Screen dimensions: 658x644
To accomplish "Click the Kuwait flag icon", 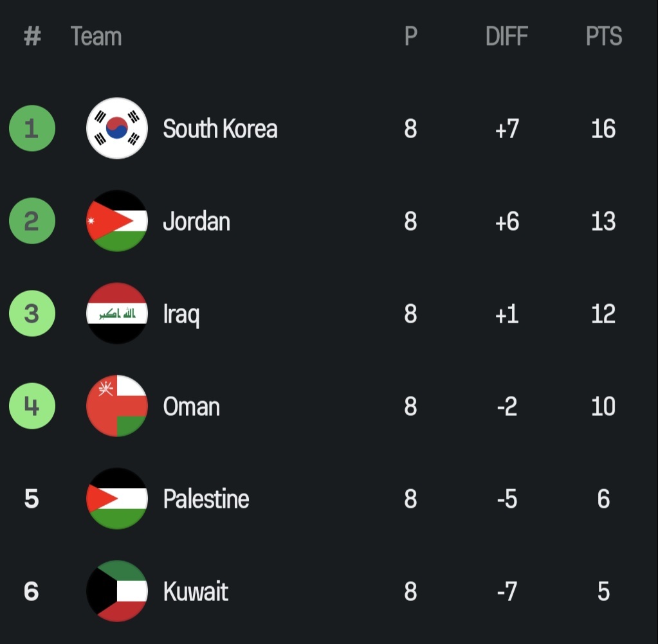I will click(117, 591).
